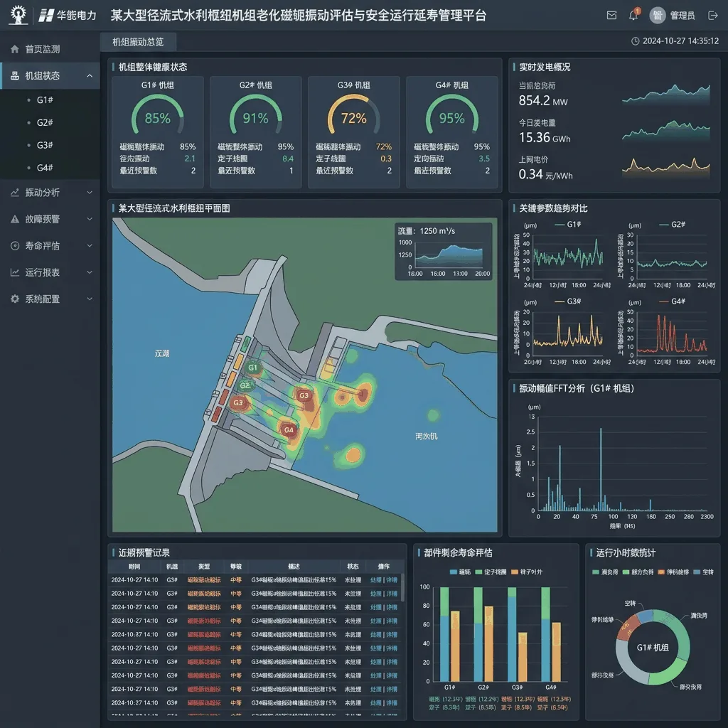
Task: Click the alarm records table scrollbar
Action: click(x=402, y=588)
